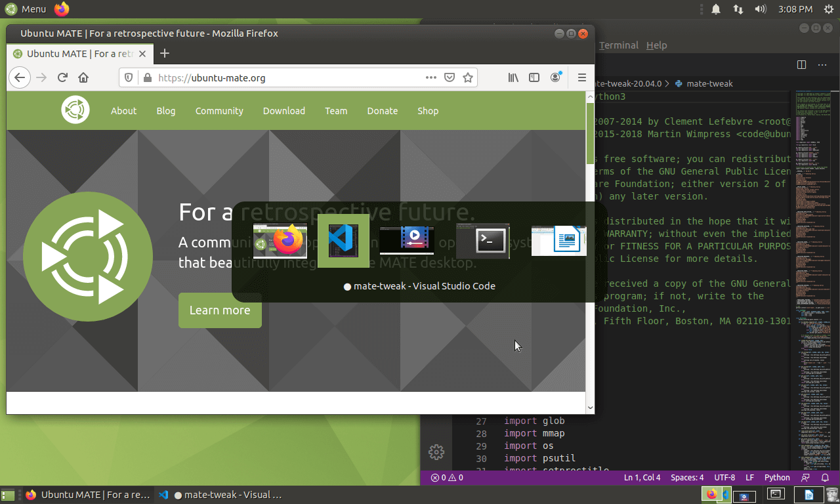Image resolution: width=840 pixels, height=504 pixels.
Task: Open the Terminal menu in VS Code
Action: click(618, 45)
